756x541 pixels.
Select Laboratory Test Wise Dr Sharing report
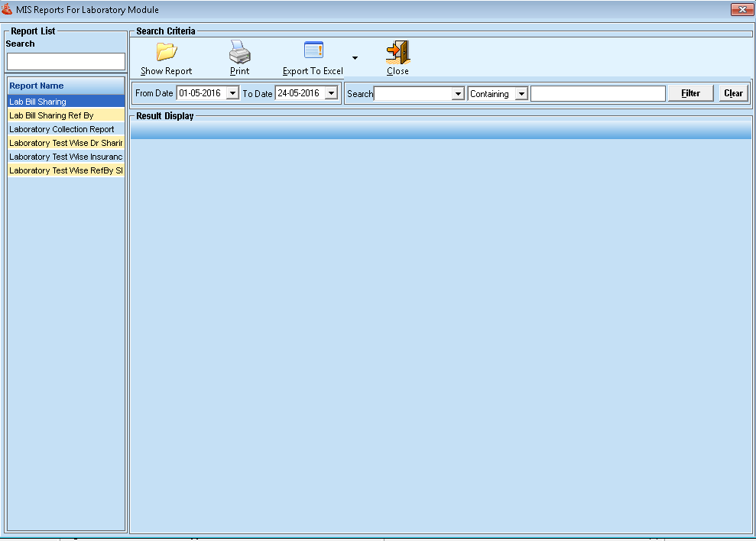pos(66,143)
